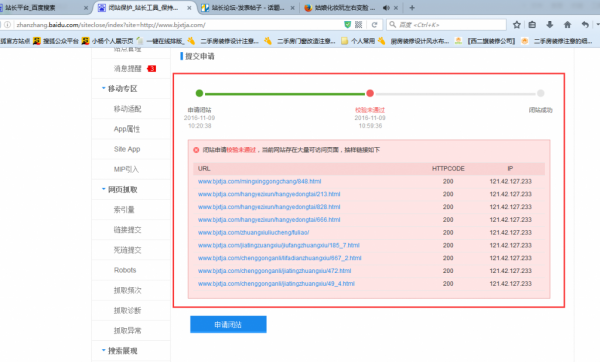Open 搜狐公众平台 bookmark
The width and height of the screenshot is (600, 362).
(x=56, y=41)
